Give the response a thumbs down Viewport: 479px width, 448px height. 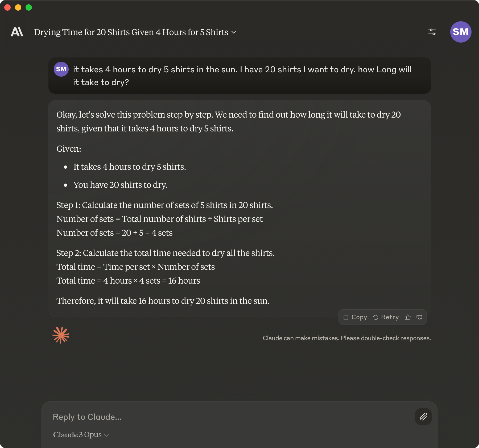pos(419,317)
